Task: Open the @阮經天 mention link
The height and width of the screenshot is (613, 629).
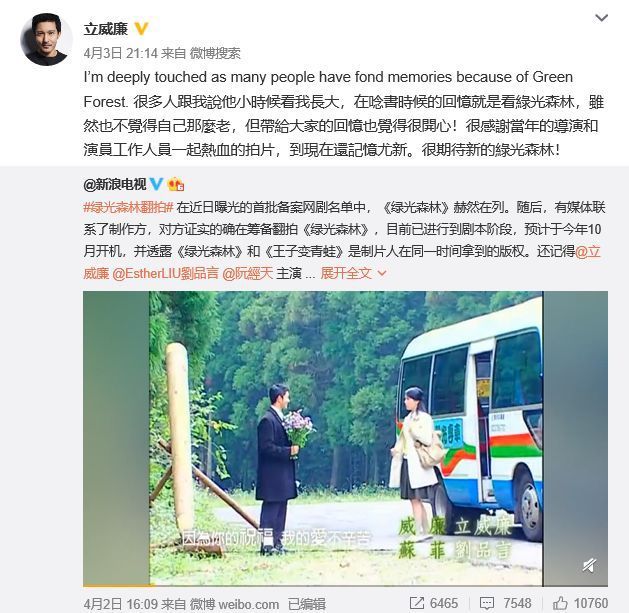Action: pos(248,274)
